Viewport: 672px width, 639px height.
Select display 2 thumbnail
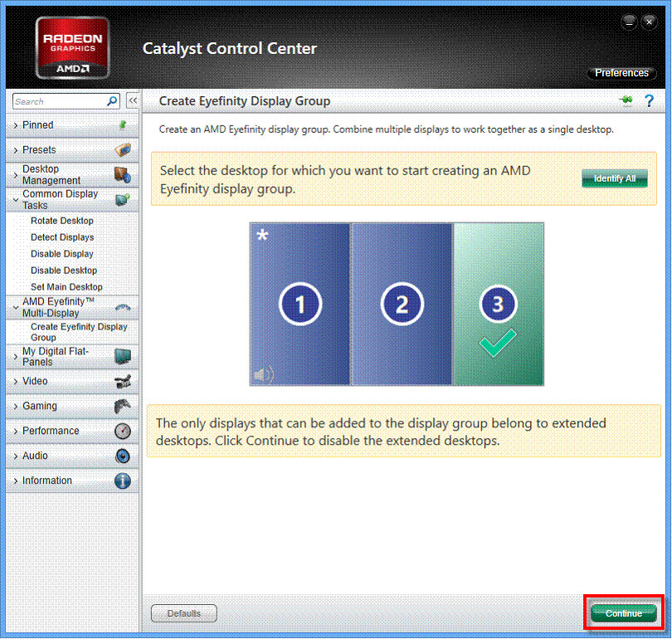pos(402,304)
